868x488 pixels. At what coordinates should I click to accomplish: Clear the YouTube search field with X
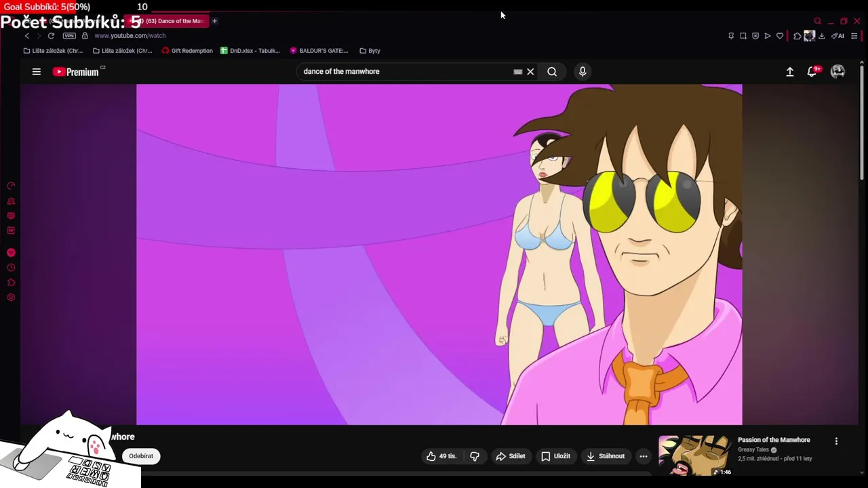530,71
